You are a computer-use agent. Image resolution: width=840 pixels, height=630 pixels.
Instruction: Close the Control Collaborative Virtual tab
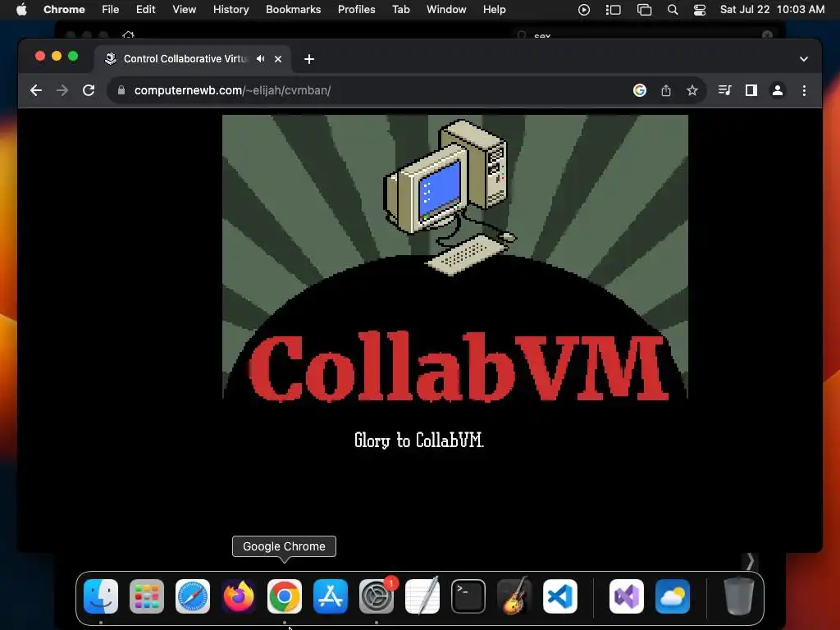tap(278, 59)
